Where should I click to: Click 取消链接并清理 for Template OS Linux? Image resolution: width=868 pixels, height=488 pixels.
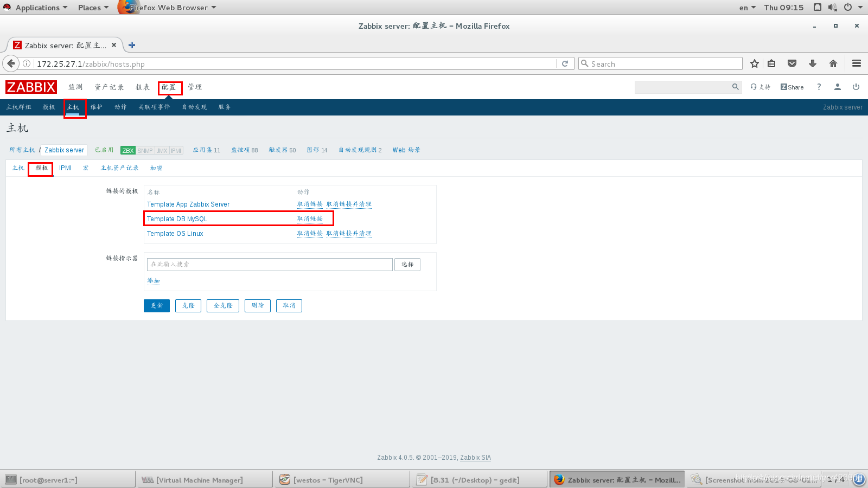coord(349,233)
